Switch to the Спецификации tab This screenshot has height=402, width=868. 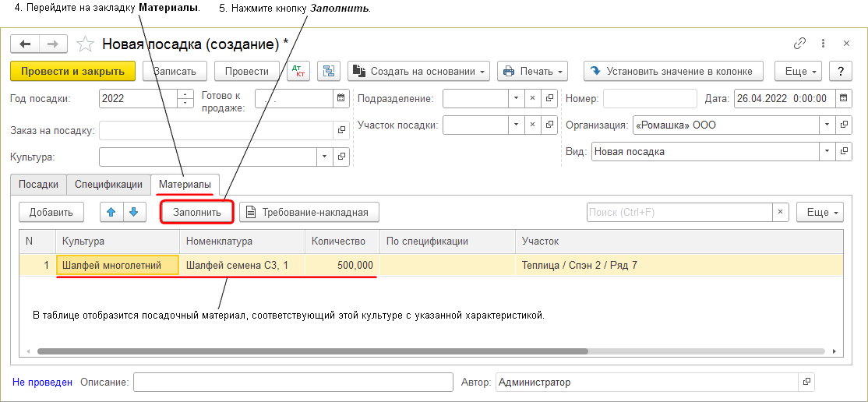(x=108, y=185)
